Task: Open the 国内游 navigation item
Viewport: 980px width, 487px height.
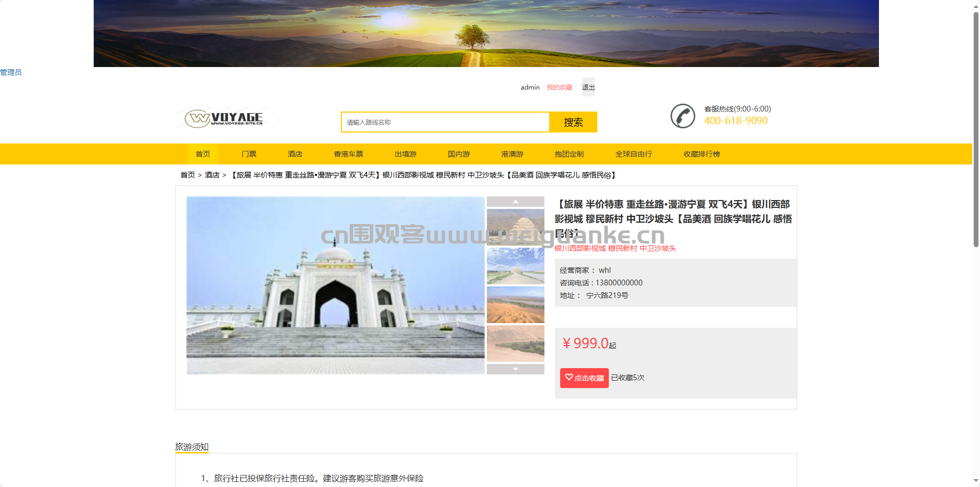Action: (459, 154)
